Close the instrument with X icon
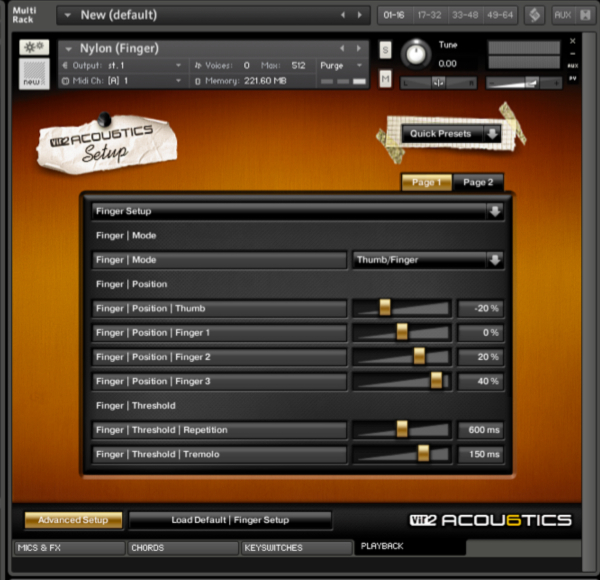Screen dimensions: 600x580 click(572, 41)
